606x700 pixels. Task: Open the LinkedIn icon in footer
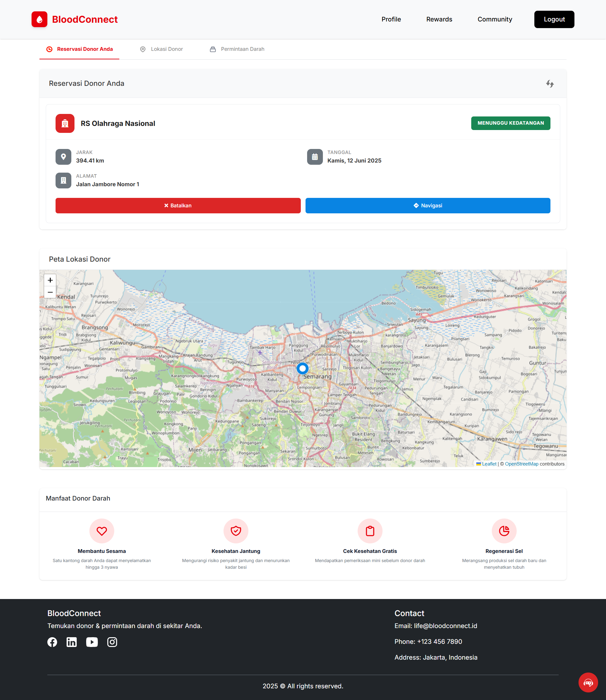click(x=72, y=642)
